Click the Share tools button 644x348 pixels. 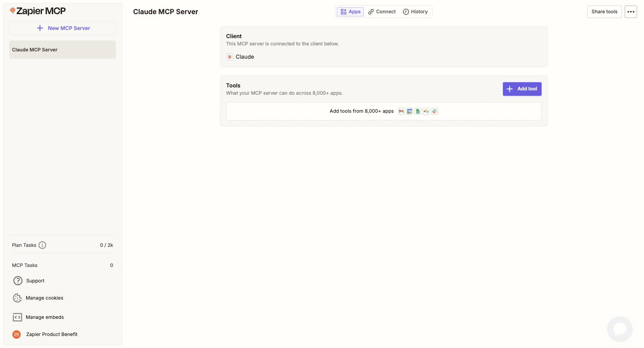[604, 12]
